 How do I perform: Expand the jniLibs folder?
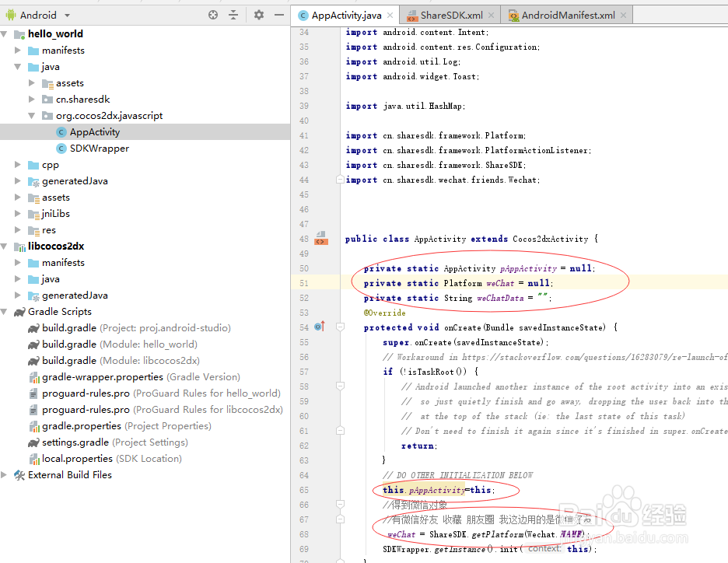18,214
